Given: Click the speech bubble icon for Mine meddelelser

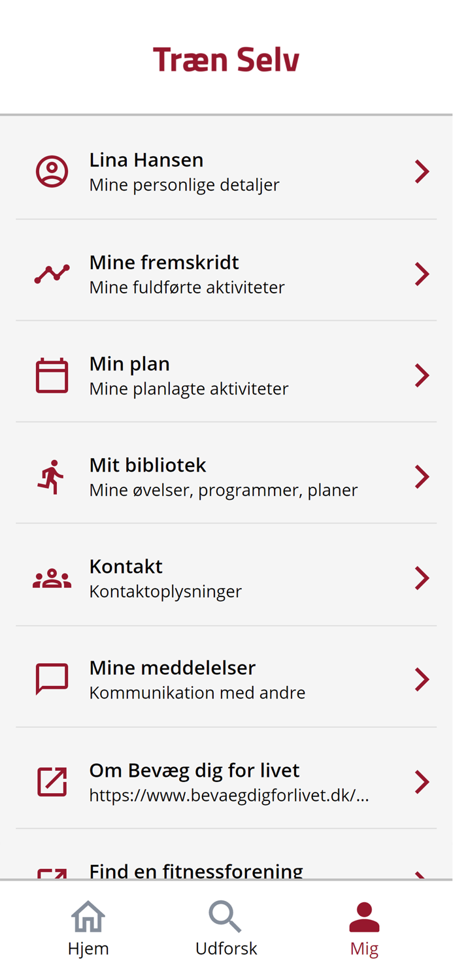Looking at the screenshot, I should [x=52, y=678].
